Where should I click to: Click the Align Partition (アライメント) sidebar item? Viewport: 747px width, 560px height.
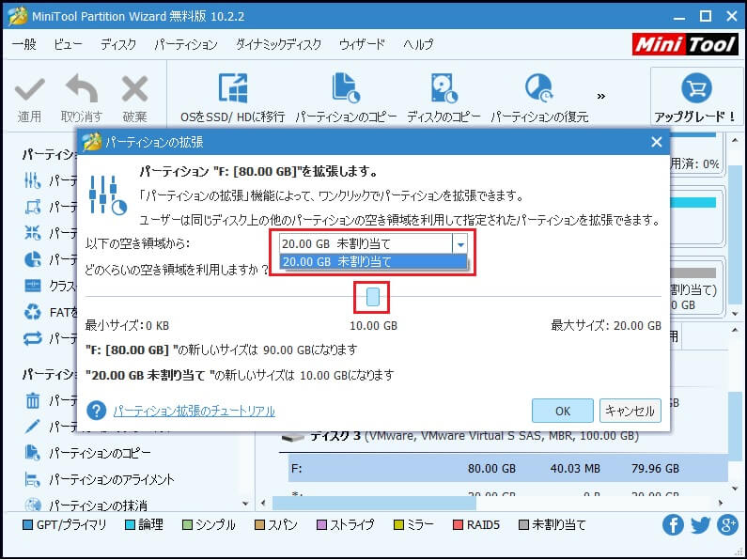[x=112, y=479]
